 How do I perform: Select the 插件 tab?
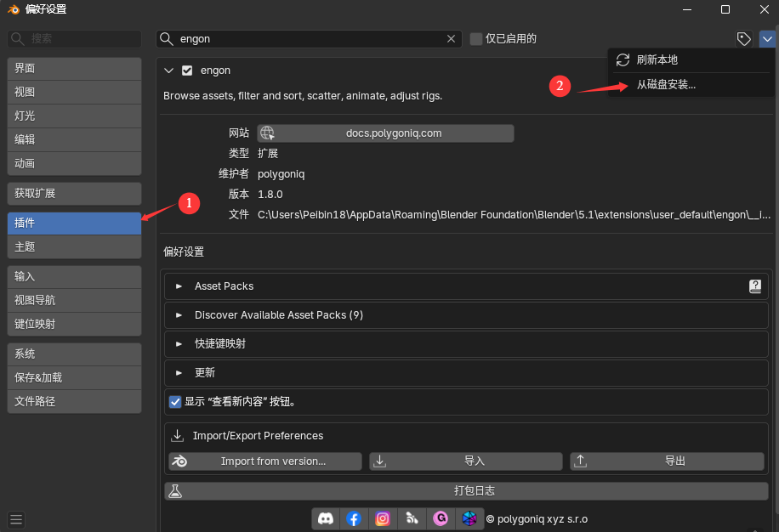(x=75, y=224)
